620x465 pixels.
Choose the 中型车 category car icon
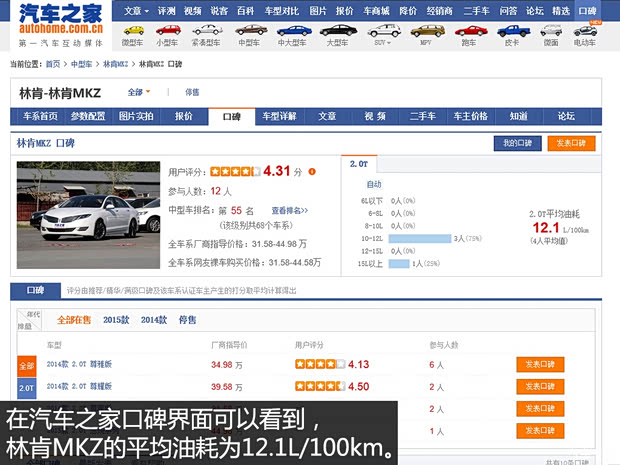click(x=251, y=32)
